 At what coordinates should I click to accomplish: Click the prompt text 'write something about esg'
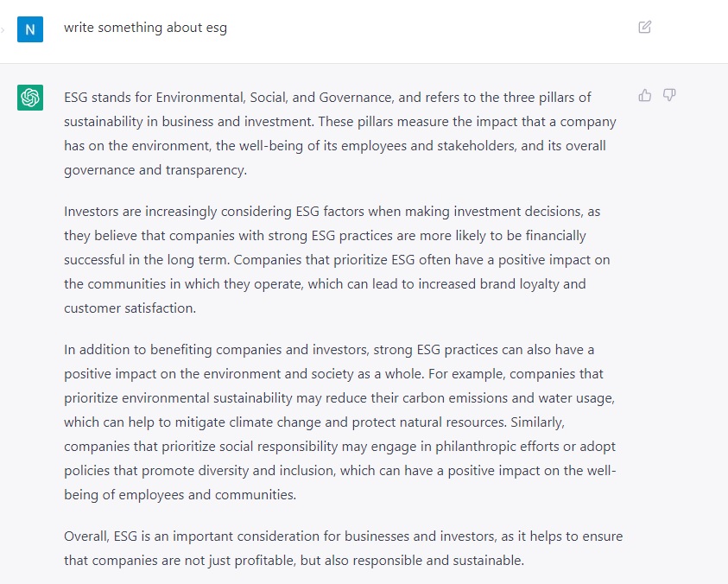click(x=145, y=28)
